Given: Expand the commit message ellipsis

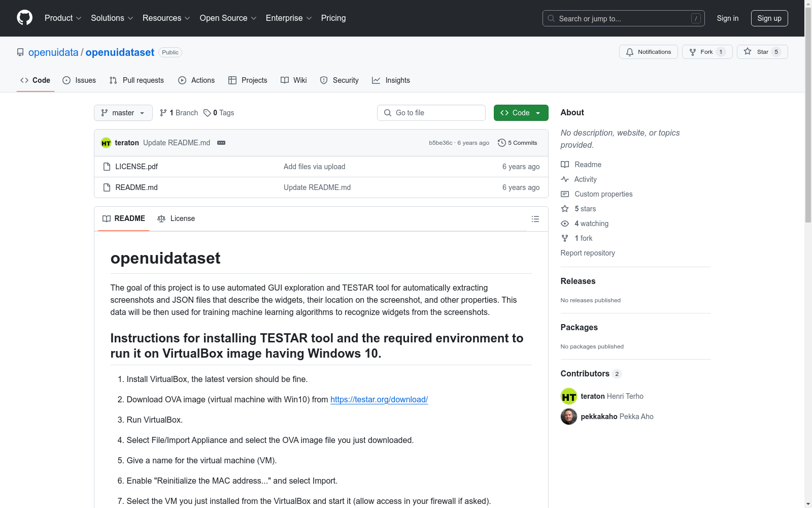Looking at the screenshot, I should pos(221,143).
